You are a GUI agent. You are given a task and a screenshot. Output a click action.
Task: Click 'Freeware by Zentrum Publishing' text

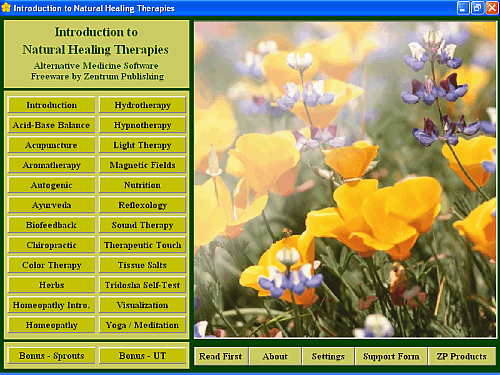coord(97,77)
